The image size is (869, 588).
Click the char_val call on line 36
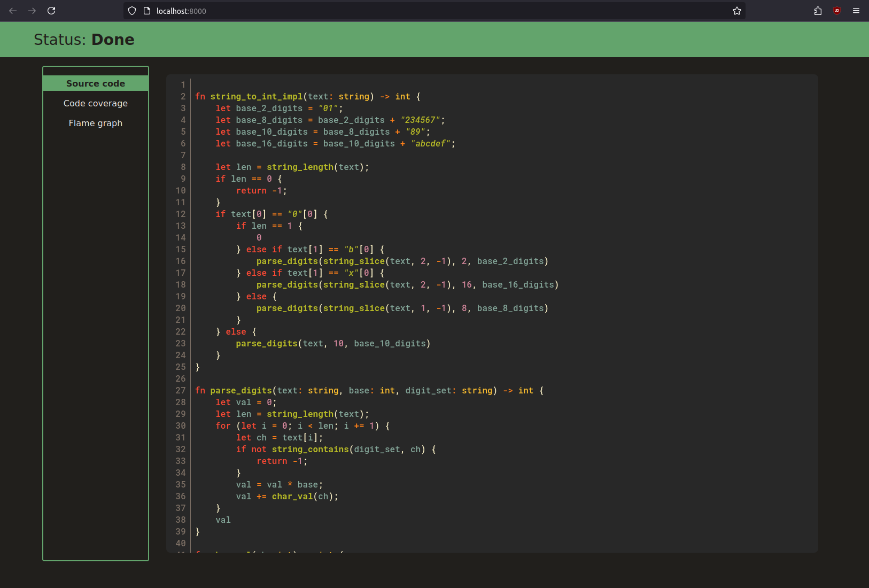click(292, 497)
